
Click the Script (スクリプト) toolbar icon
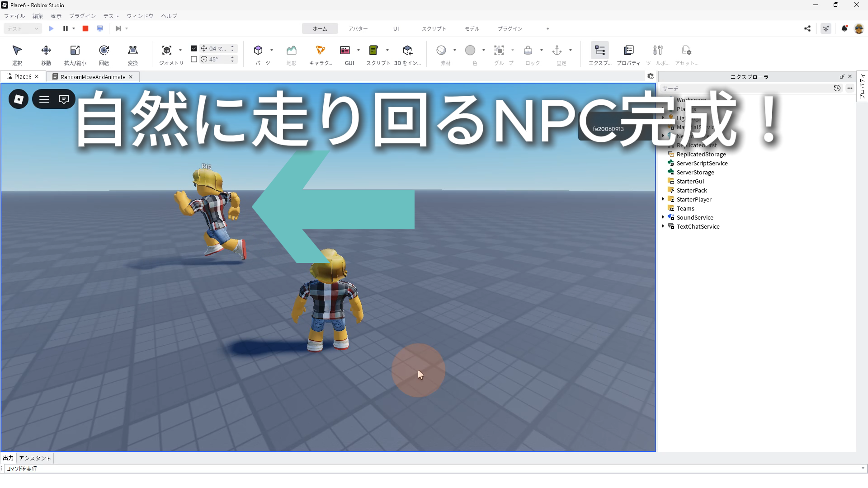pos(373,50)
